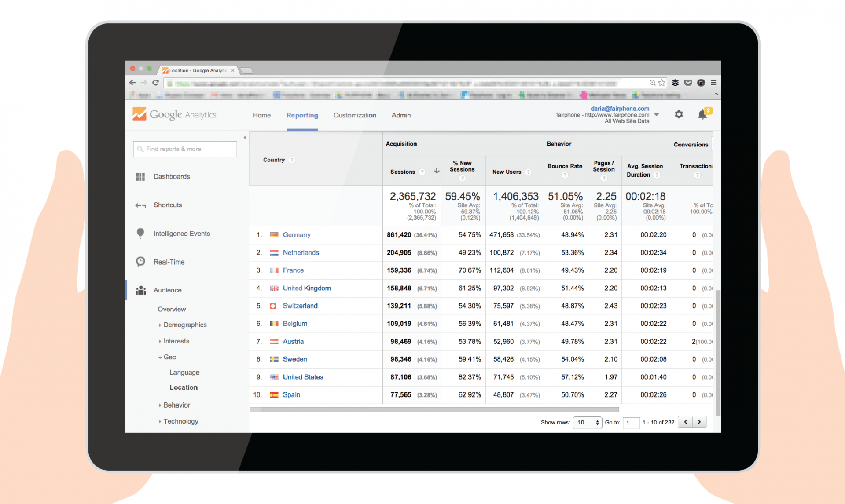This screenshot has width=845, height=504.
Task: Select Location under Geo
Action: click(x=184, y=387)
